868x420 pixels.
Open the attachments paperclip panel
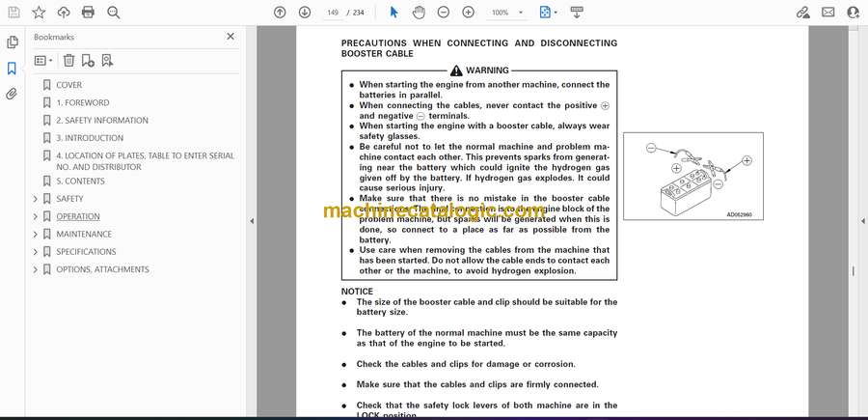pos(12,94)
